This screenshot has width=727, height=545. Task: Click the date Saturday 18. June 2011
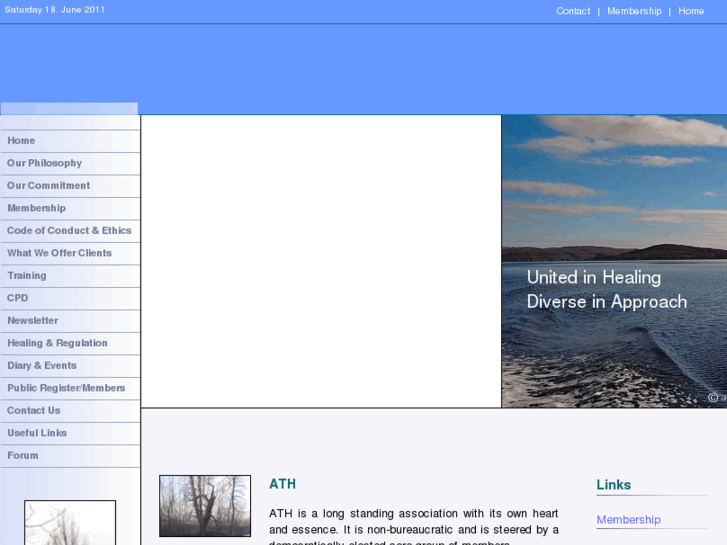click(55, 10)
